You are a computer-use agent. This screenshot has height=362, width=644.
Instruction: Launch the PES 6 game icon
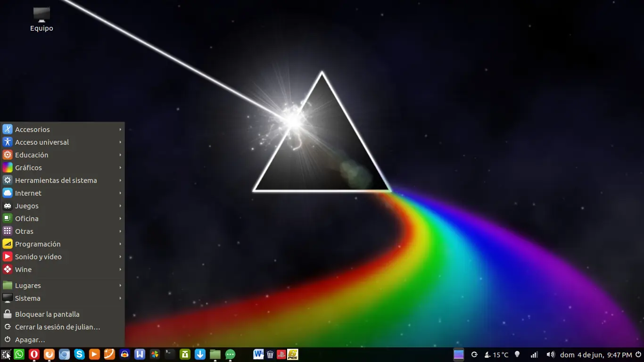pos(293,354)
